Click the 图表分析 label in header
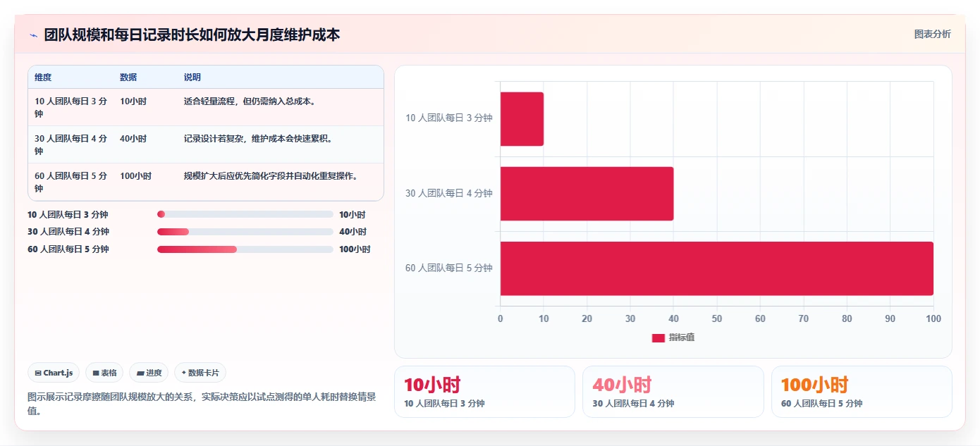The height and width of the screenshot is (446, 980). [932, 34]
